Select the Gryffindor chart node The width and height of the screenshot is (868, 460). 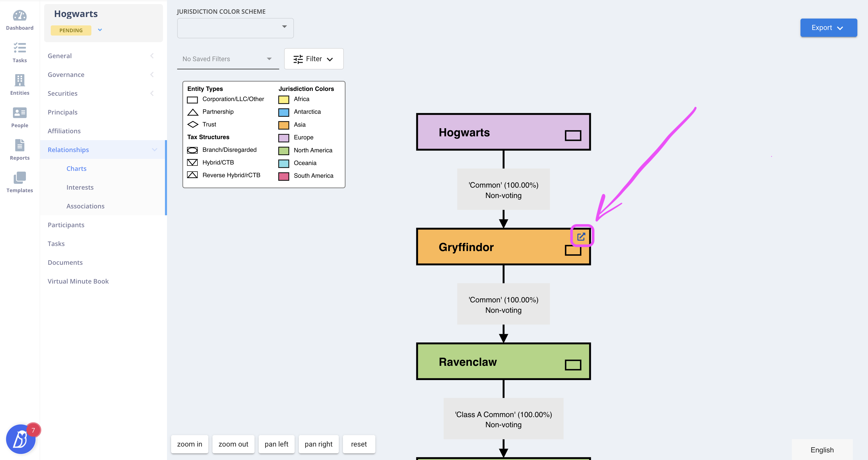(x=503, y=247)
